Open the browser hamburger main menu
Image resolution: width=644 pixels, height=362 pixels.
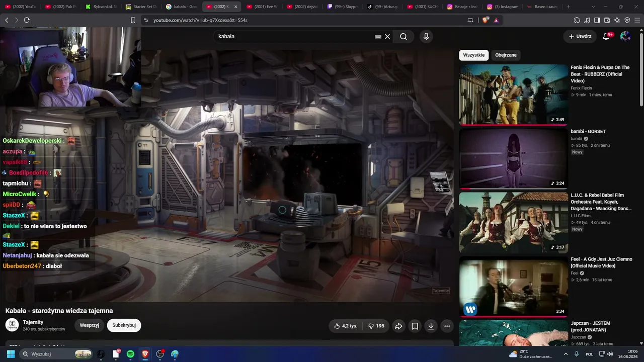coord(637,20)
